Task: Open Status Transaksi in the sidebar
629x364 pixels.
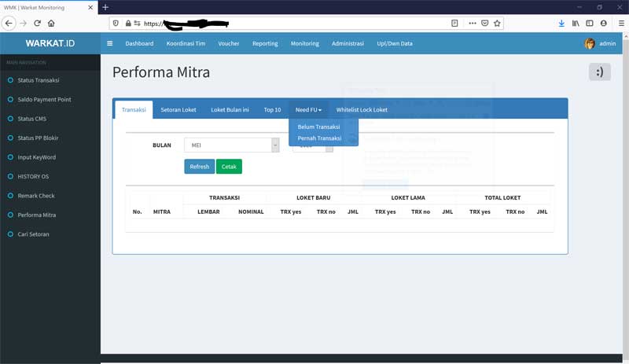Action: tap(39, 80)
